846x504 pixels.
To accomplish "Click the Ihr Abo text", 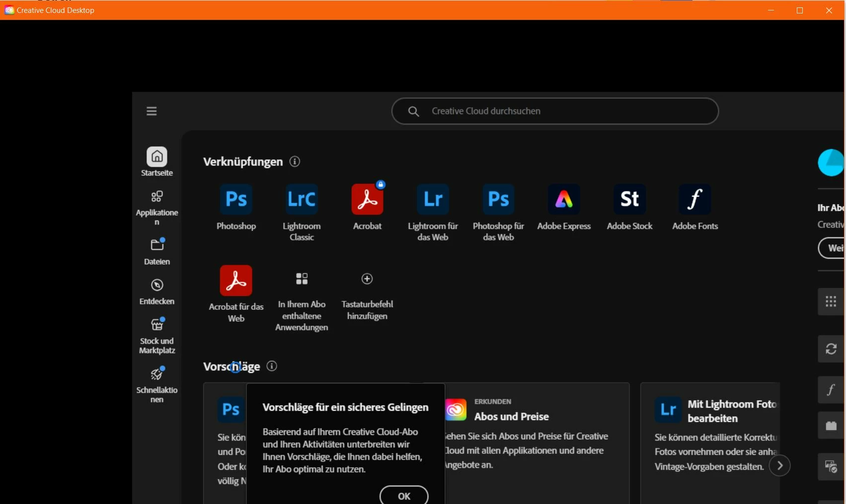I will pos(831,208).
